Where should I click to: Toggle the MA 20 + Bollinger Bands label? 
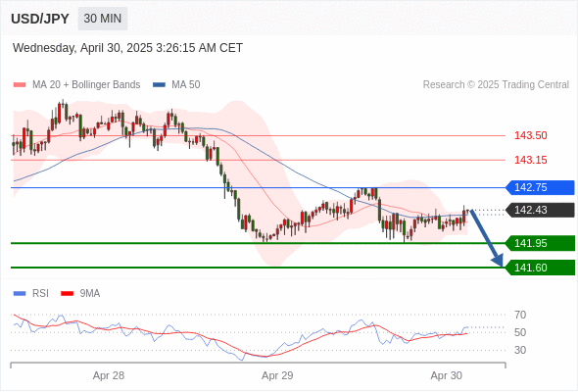pyautogui.click(x=86, y=85)
